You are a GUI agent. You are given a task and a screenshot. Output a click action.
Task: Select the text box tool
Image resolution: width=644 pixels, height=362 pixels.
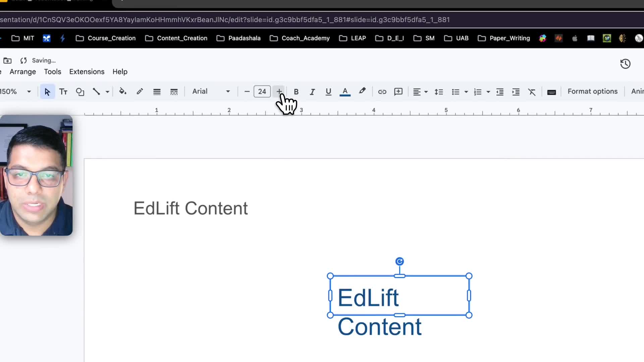pos(63,92)
